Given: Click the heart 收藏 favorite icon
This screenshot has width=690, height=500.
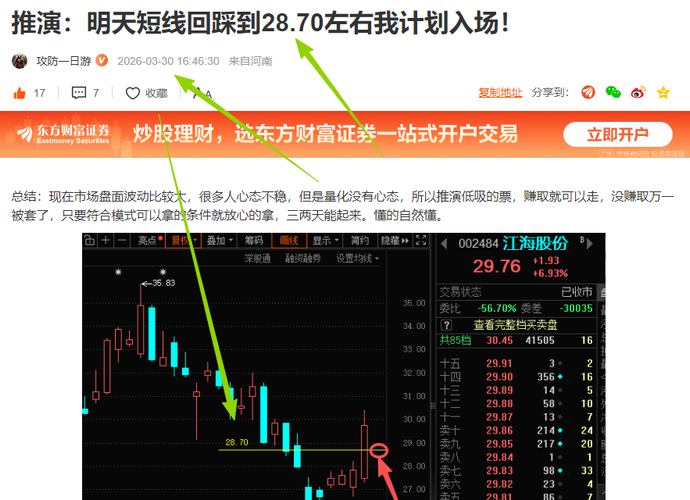Looking at the screenshot, I should pyautogui.click(x=132, y=93).
